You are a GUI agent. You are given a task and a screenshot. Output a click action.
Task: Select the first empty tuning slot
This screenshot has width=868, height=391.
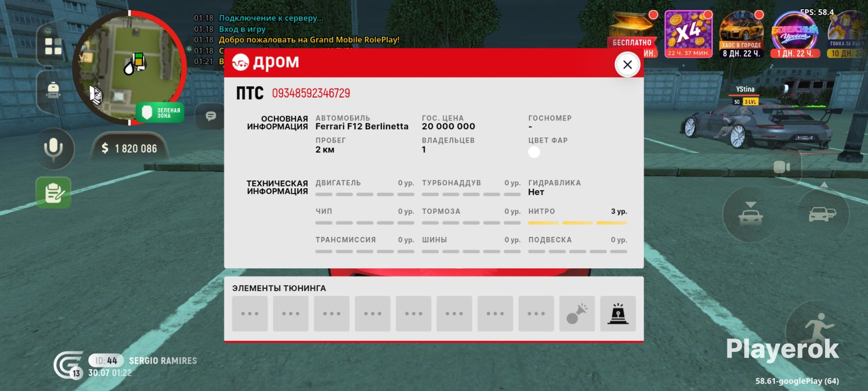click(250, 314)
